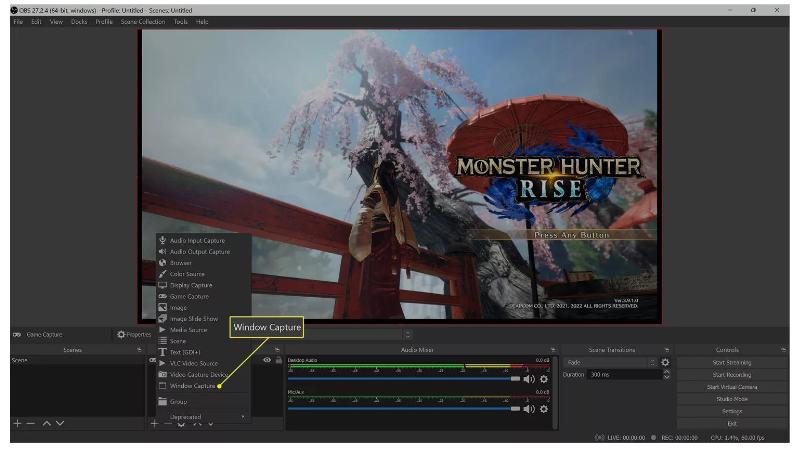Select Window Capture menu entry
Viewport: 800px width, 449px height.
[x=203, y=386]
